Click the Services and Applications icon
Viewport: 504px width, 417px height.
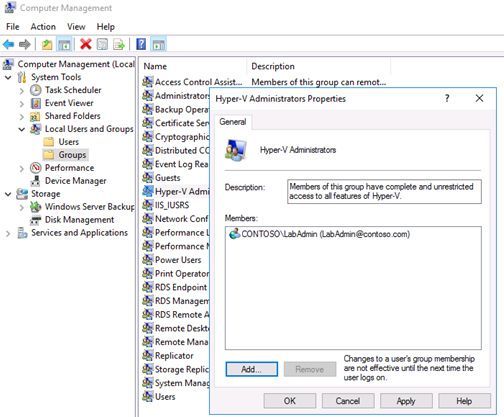22,233
